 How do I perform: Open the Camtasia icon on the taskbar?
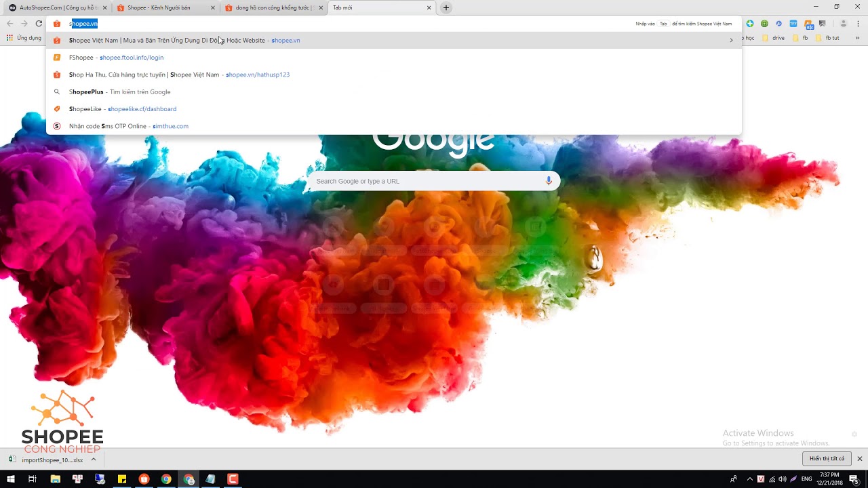(233, 479)
